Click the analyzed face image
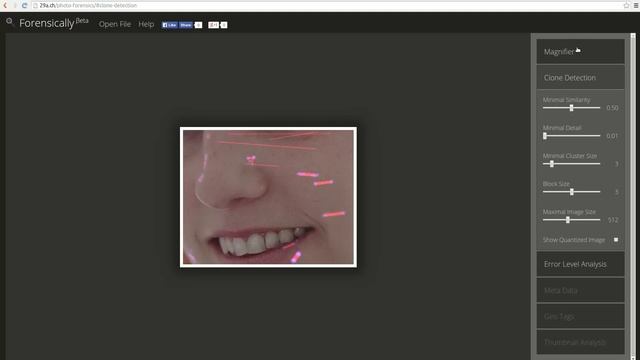Screen dimensions: 640x360 coord(268,197)
